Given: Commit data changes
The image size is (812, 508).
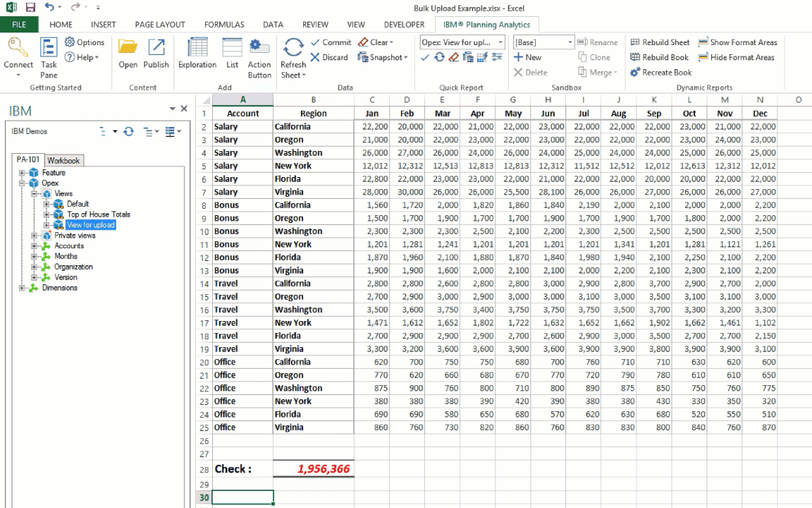Looking at the screenshot, I should click(331, 42).
